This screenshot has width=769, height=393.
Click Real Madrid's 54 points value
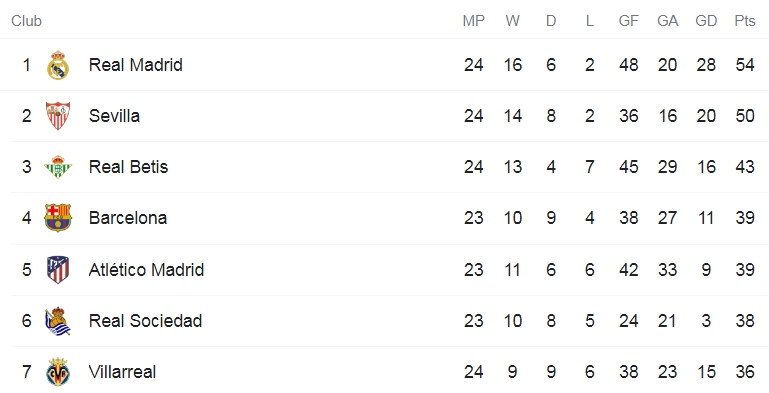(745, 65)
